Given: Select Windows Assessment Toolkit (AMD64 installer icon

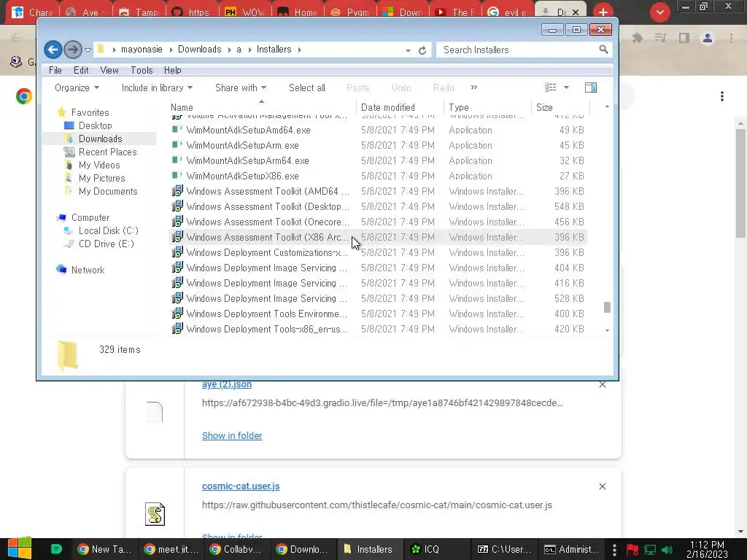Looking at the screenshot, I should 177,191.
